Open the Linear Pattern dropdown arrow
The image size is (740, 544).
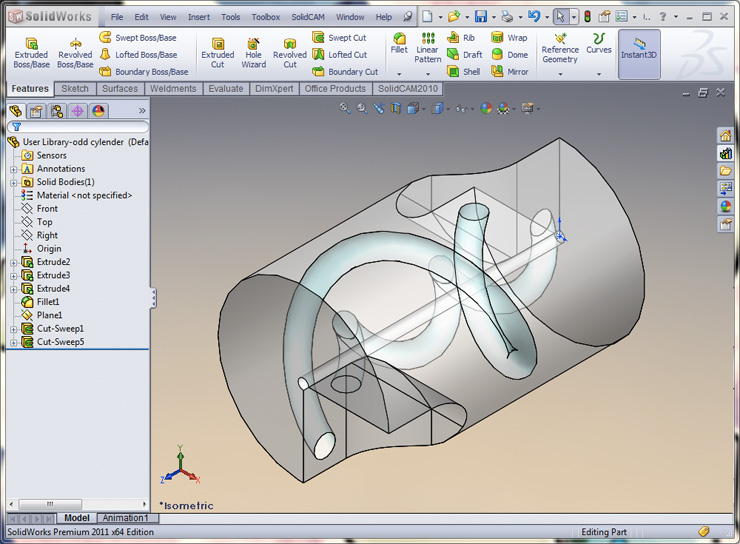[x=428, y=74]
